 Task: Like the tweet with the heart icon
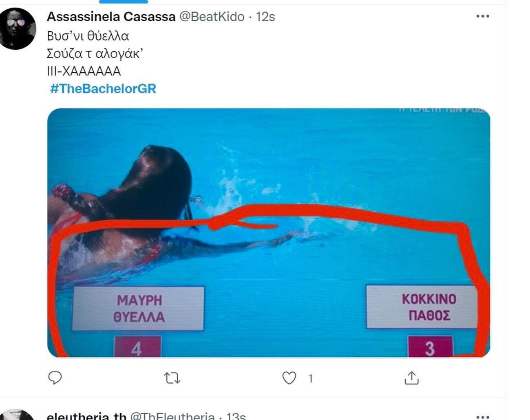(289, 378)
